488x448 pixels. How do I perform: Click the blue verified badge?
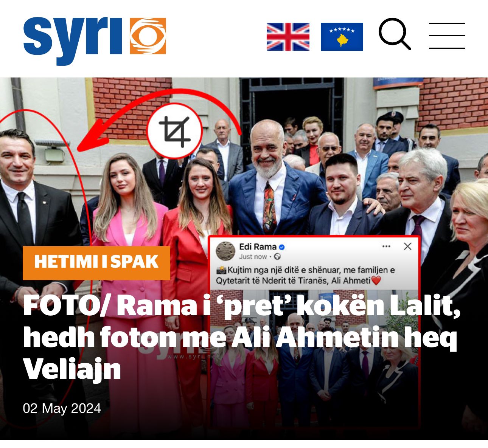click(282, 247)
